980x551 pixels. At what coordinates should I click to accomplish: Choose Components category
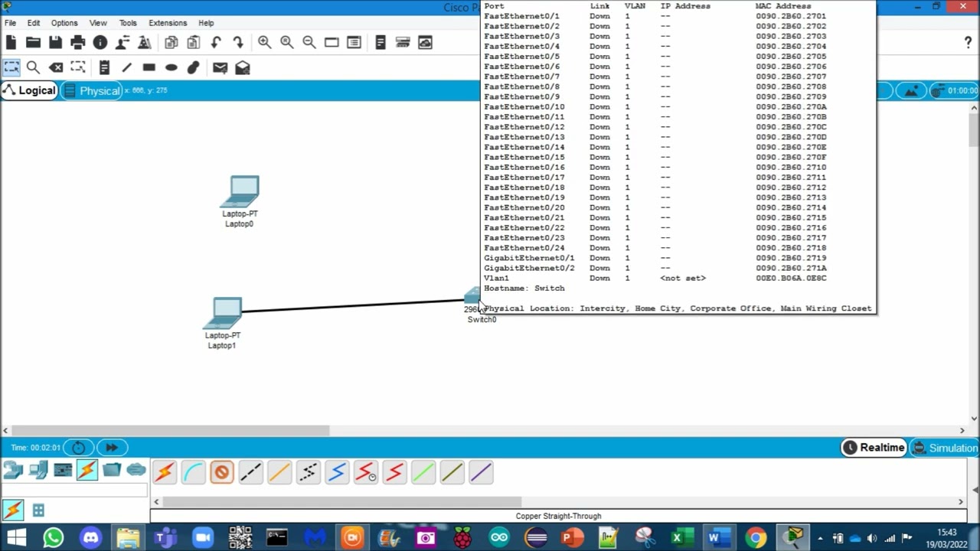click(63, 470)
